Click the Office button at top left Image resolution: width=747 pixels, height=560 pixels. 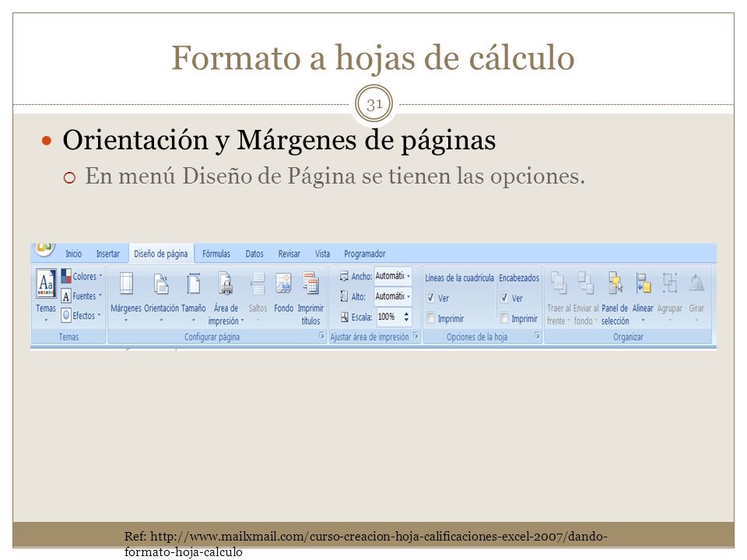[44, 249]
